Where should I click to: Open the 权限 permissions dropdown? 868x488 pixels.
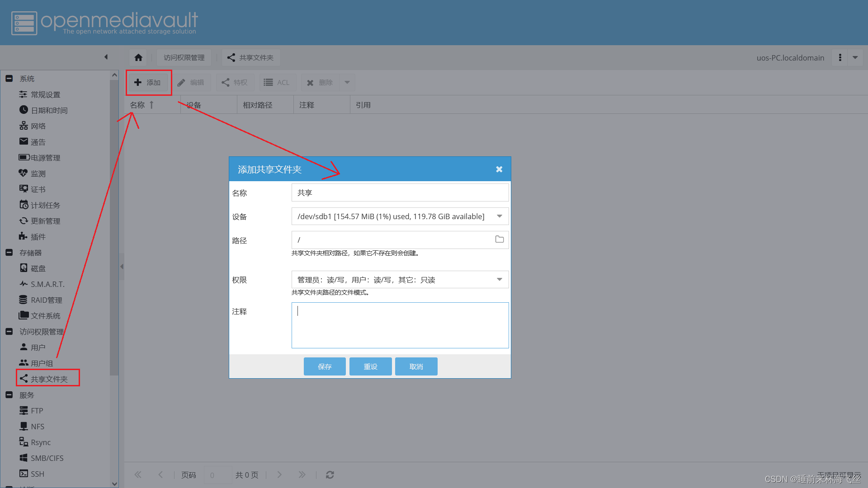(x=499, y=280)
